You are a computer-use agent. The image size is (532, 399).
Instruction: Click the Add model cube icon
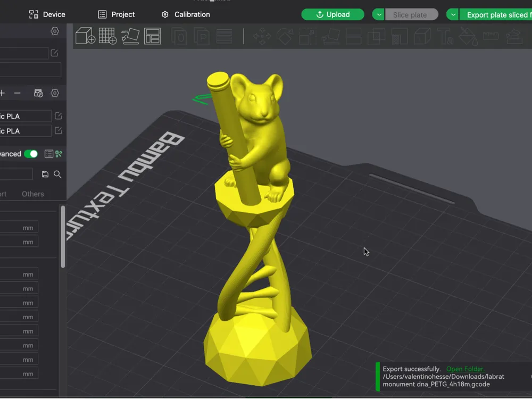point(85,36)
